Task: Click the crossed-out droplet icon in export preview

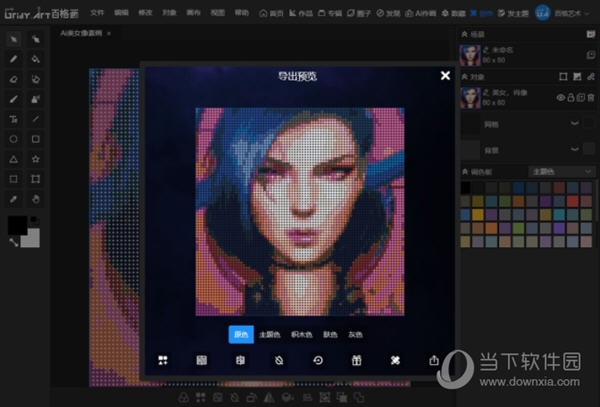Action: coord(279,360)
